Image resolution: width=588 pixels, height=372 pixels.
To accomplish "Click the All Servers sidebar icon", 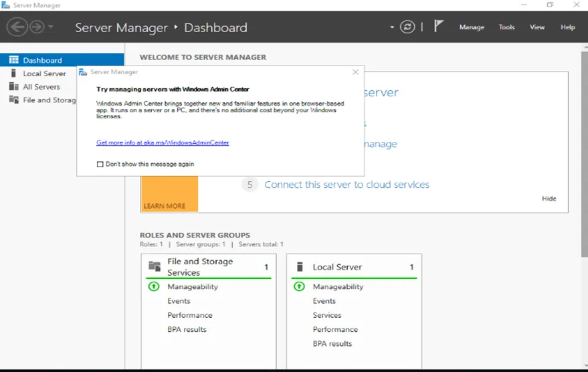I will point(13,87).
